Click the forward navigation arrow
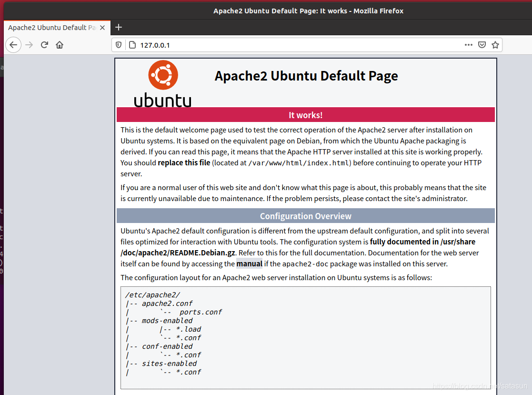 (29, 45)
